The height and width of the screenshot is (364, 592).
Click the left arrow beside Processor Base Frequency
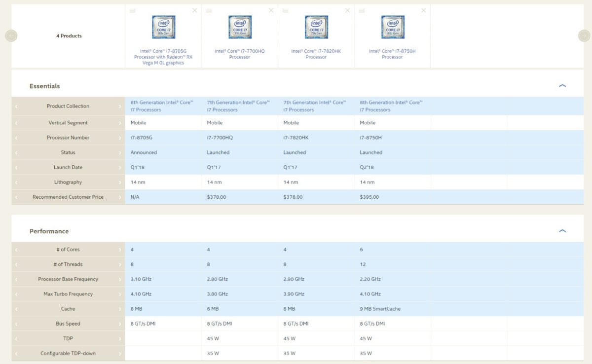point(16,279)
